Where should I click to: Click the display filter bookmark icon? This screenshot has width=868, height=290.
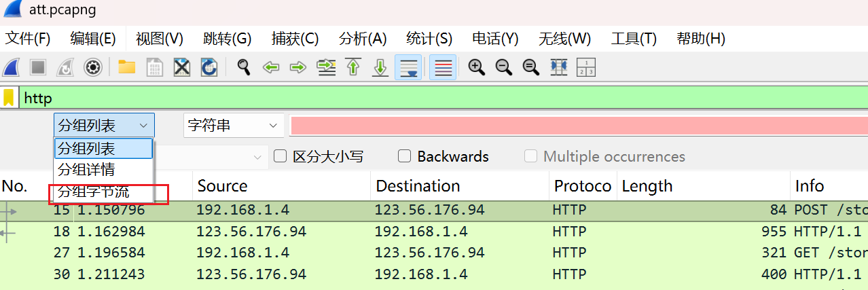coord(9,98)
